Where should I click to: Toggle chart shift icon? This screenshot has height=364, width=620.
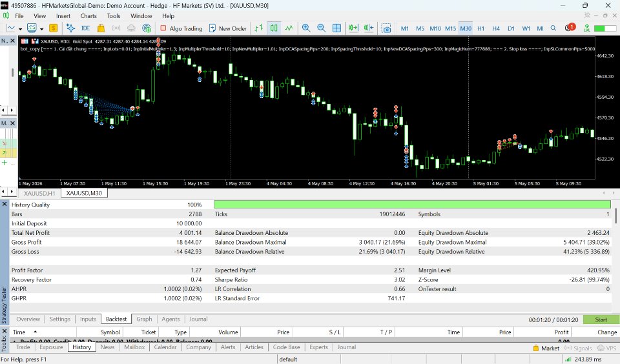tap(369, 28)
